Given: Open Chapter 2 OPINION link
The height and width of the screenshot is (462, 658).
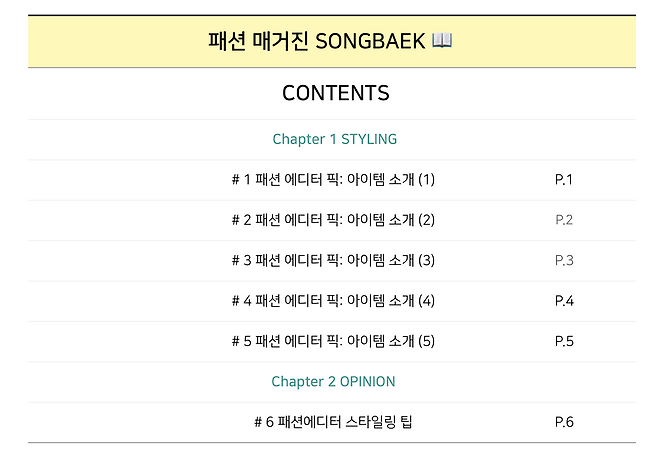Looking at the screenshot, I should 333,381.
